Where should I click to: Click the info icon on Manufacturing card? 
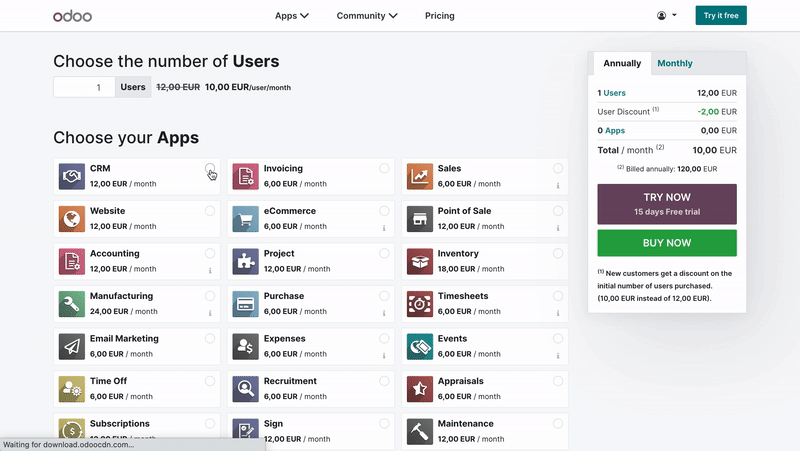point(210,313)
